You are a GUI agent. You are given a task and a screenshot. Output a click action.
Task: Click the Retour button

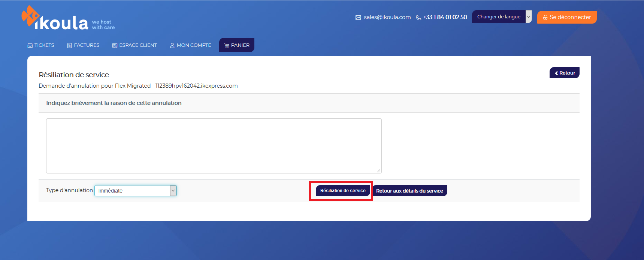565,73
